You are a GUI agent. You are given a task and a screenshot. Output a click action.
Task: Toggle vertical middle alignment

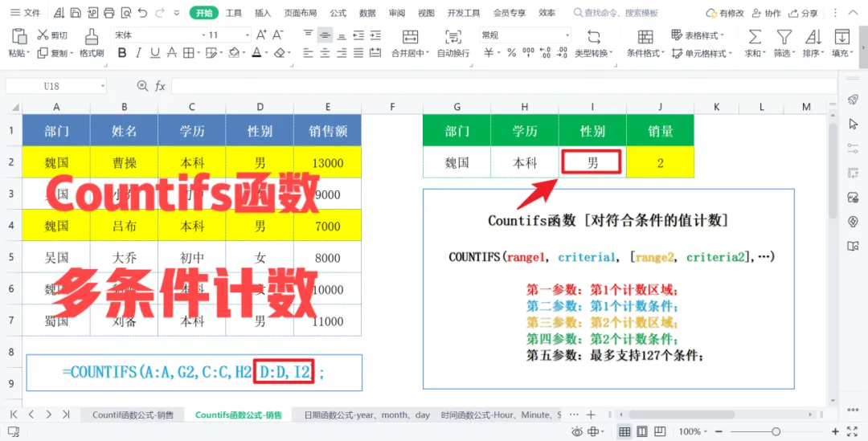coord(325,35)
